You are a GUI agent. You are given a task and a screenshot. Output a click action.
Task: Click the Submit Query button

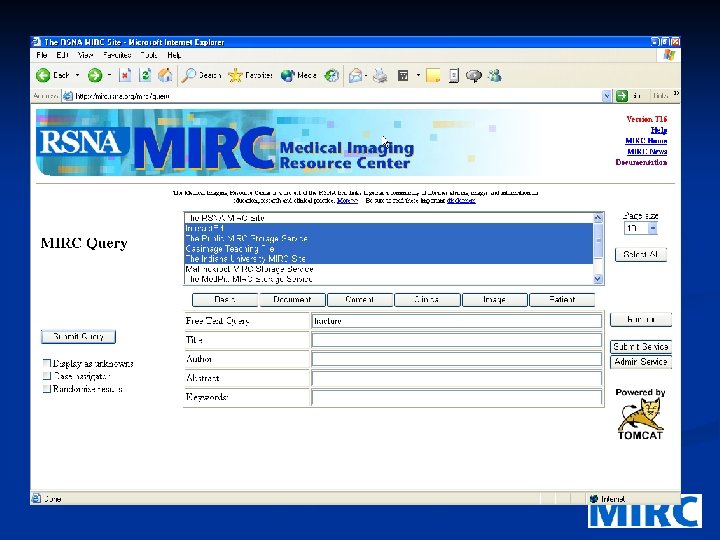pos(78,337)
